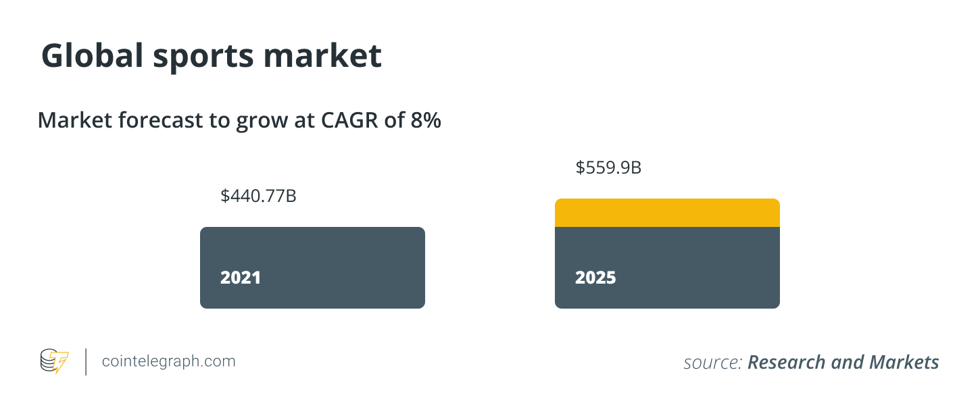980x416 pixels.
Task: Click the Research and Markets source
Action: [x=843, y=362]
